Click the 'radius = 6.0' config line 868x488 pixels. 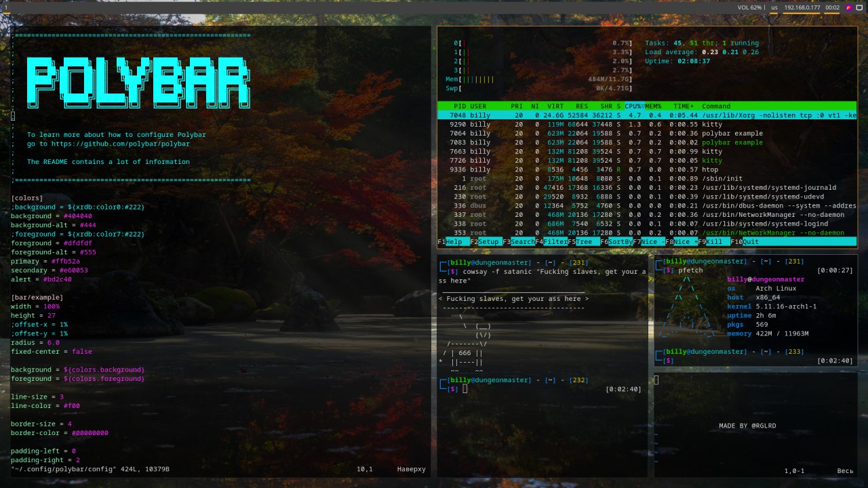pyautogui.click(x=35, y=342)
